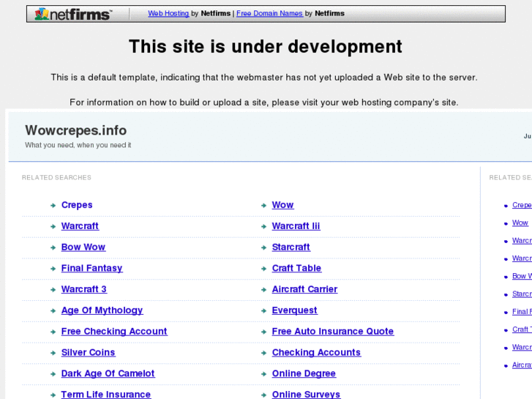This screenshot has width=532, height=399.
Task: Open the Final Fantasy search link
Action: 91,268
